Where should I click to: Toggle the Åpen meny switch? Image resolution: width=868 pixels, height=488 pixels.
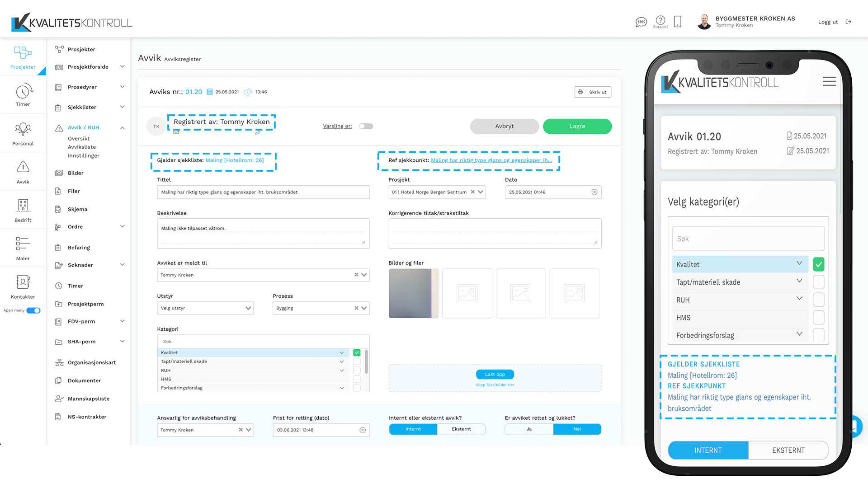pos(33,310)
